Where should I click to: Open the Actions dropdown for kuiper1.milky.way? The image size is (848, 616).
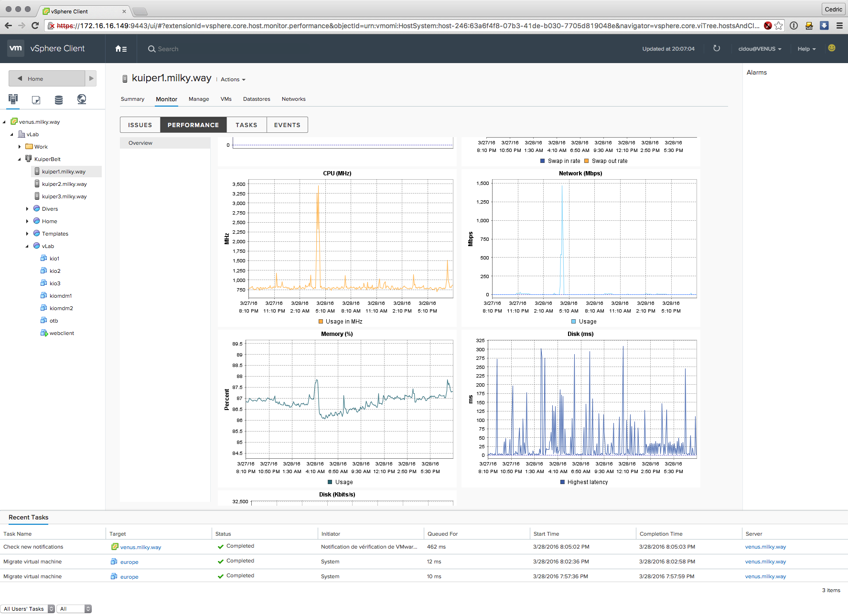coord(233,79)
